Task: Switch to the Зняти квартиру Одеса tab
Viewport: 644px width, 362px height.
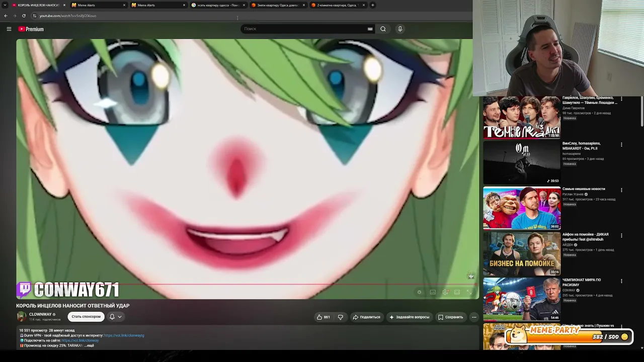Action: click(278, 5)
